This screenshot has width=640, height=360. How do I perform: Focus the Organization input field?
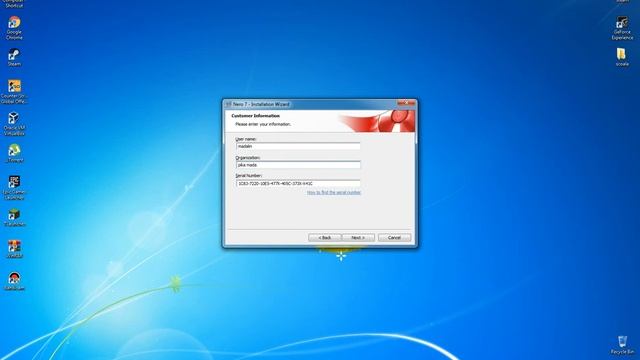pos(298,165)
